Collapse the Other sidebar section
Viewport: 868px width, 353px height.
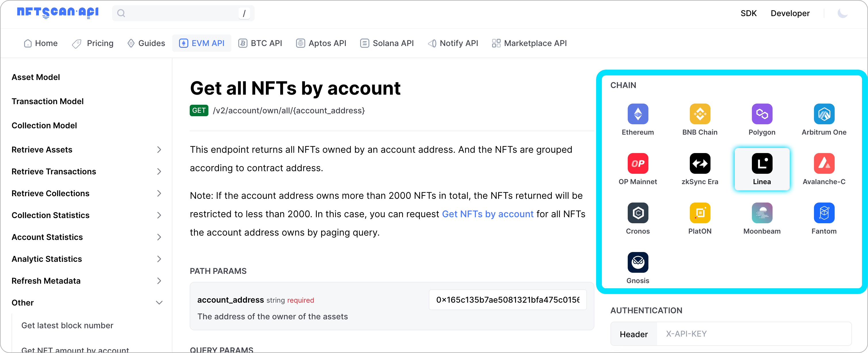(x=159, y=303)
